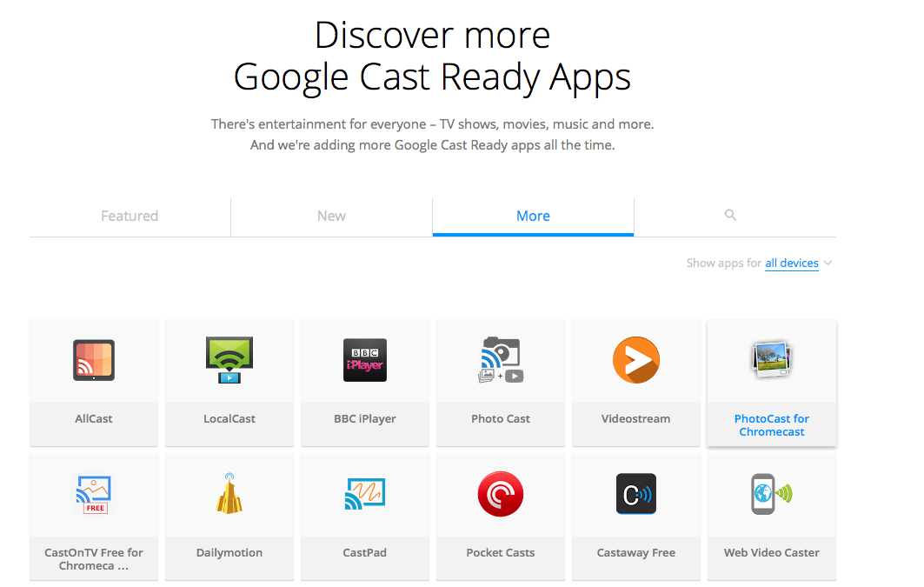Click the Dailymotion icon
924x587 pixels.
point(229,493)
